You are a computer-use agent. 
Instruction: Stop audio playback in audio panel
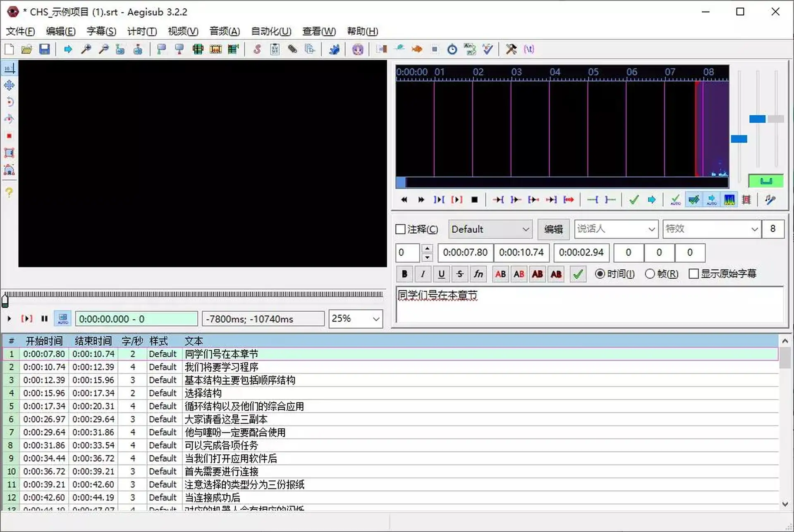click(474, 200)
